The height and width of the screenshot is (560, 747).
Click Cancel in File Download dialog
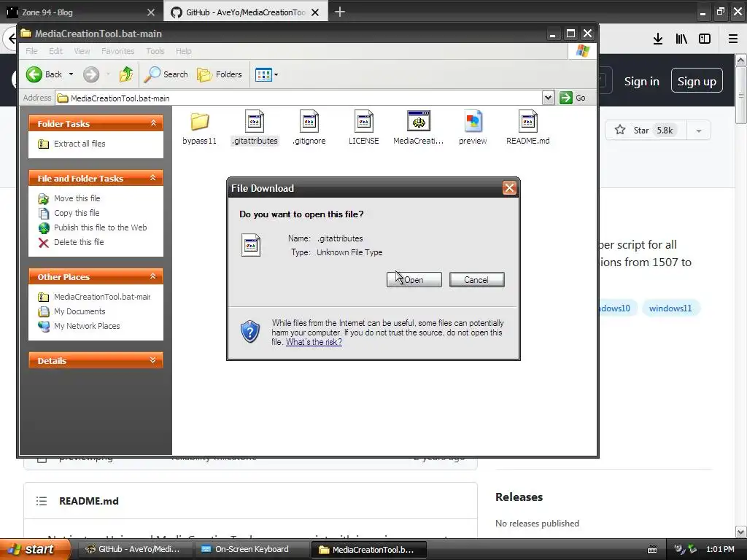click(x=476, y=280)
